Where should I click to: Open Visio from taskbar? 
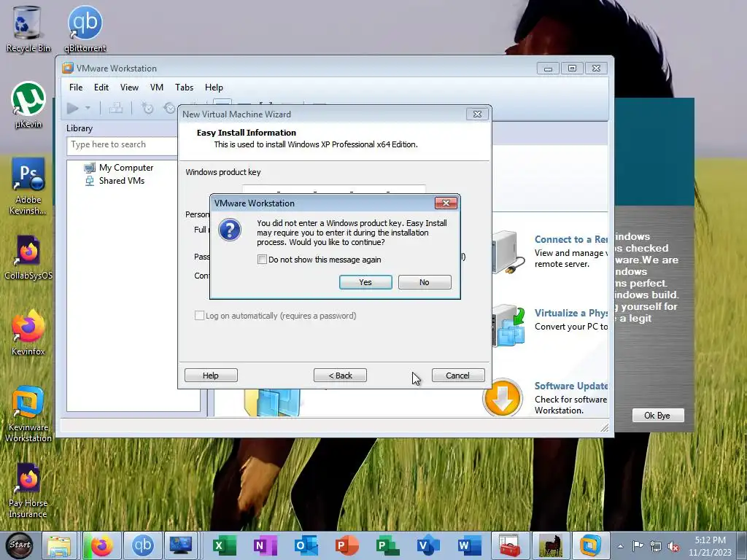pos(428,545)
